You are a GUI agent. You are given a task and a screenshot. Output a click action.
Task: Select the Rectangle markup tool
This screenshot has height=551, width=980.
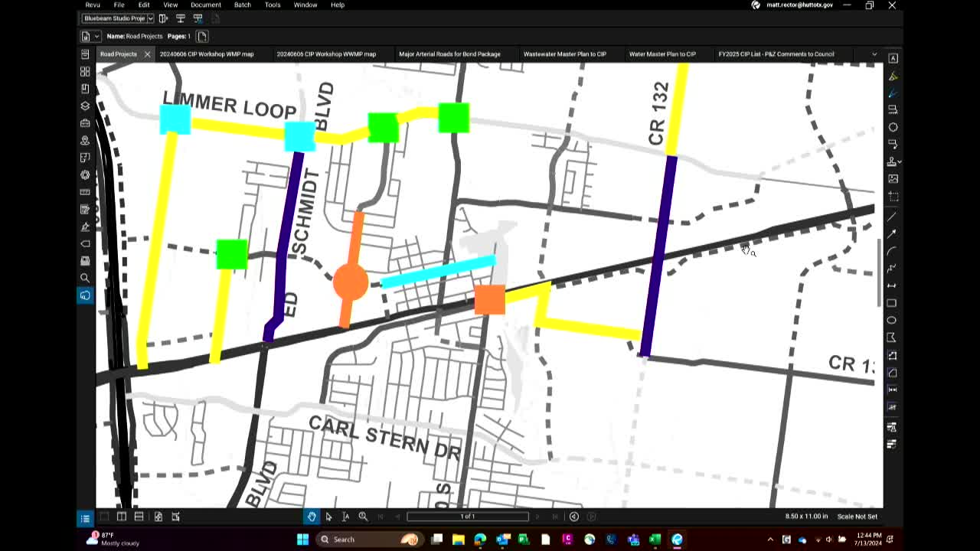pyautogui.click(x=893, y=303)
